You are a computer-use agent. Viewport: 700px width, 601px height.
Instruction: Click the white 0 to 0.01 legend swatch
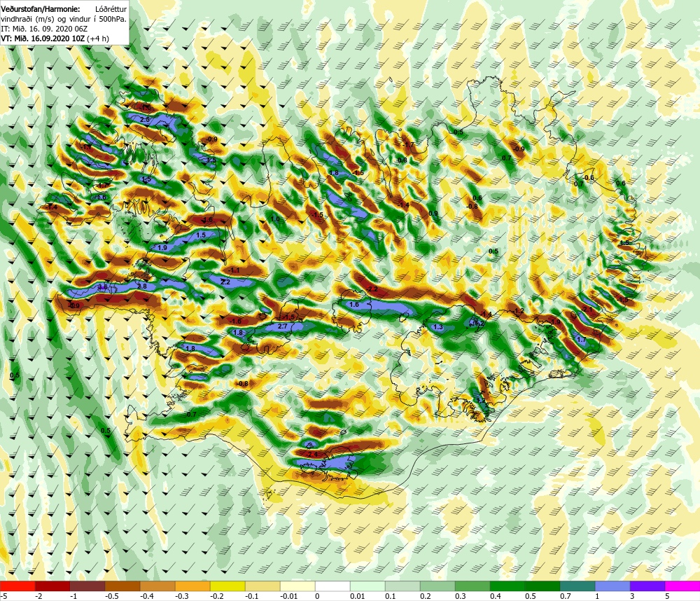tap(332, 586)
